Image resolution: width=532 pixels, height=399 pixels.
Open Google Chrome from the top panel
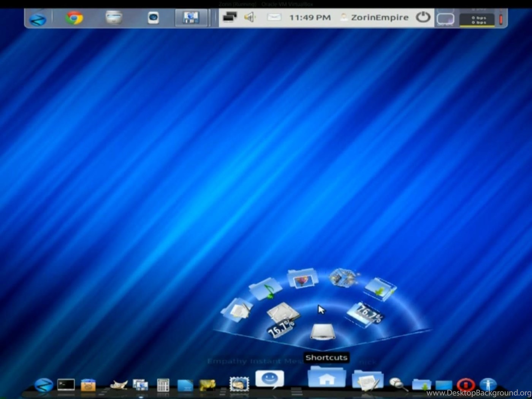coord(74,18)
